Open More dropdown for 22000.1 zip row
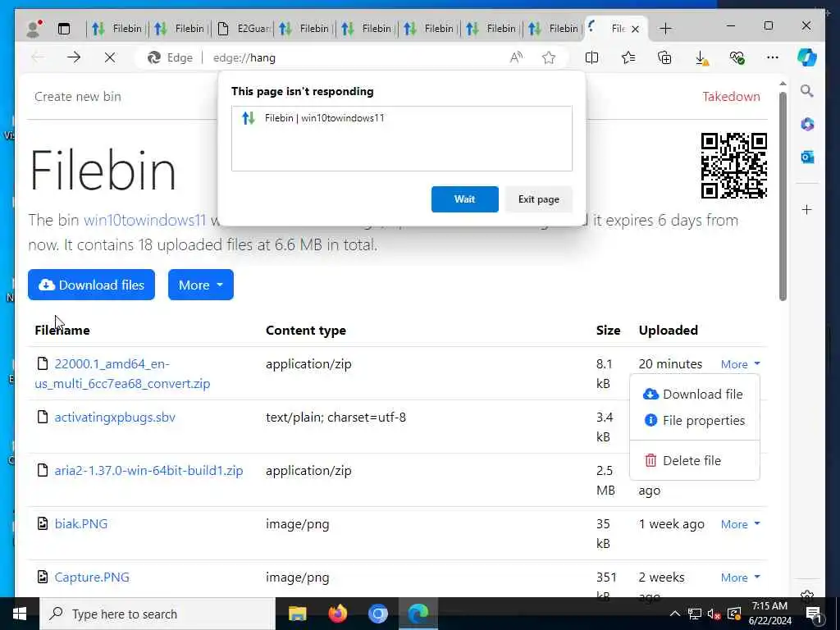 pyautogui.click(x=741, y=364)
